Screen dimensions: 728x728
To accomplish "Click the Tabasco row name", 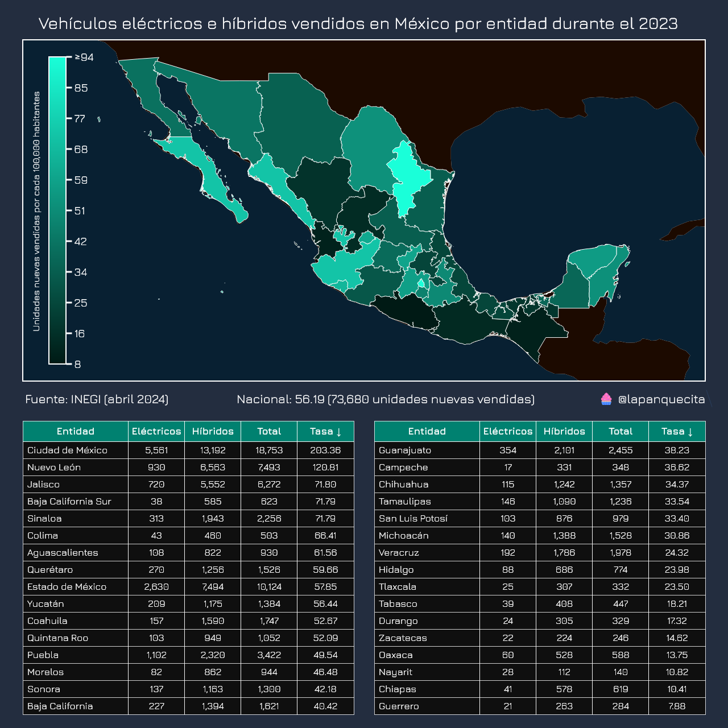I will point(398,603).
